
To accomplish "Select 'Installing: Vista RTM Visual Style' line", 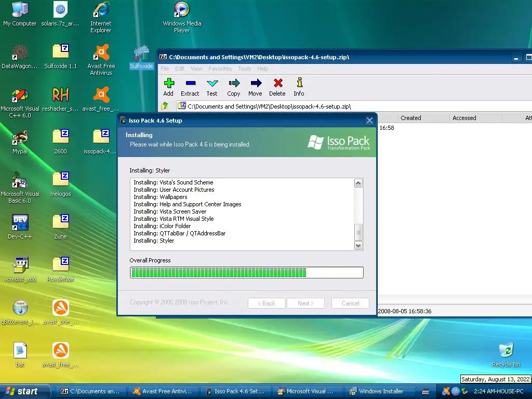I will point(174,219).
